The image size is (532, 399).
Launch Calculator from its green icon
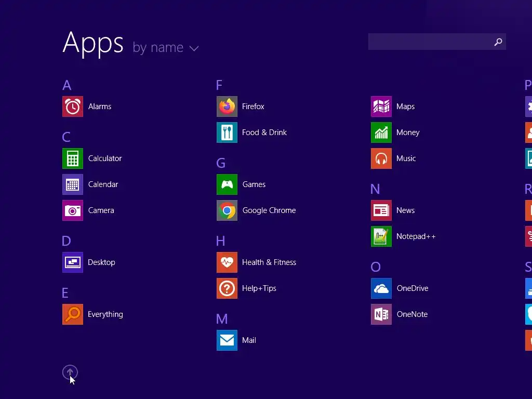pyautogui.click(x=73, y=158)
